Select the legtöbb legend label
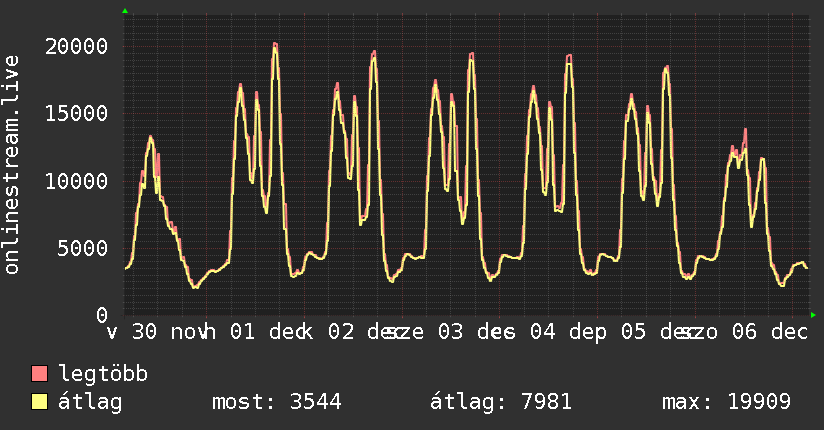 (x=103, y=374)
